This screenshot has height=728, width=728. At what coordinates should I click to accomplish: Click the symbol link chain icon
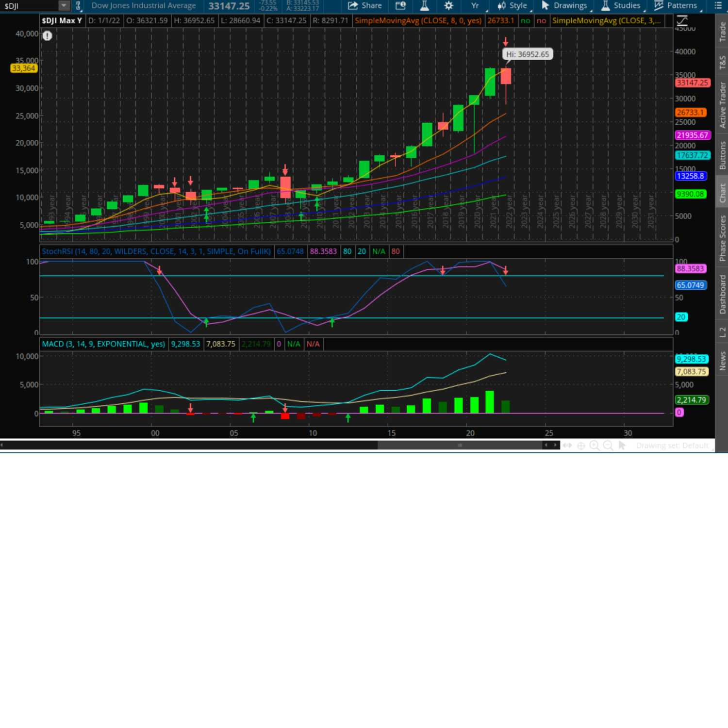(78, 6)
